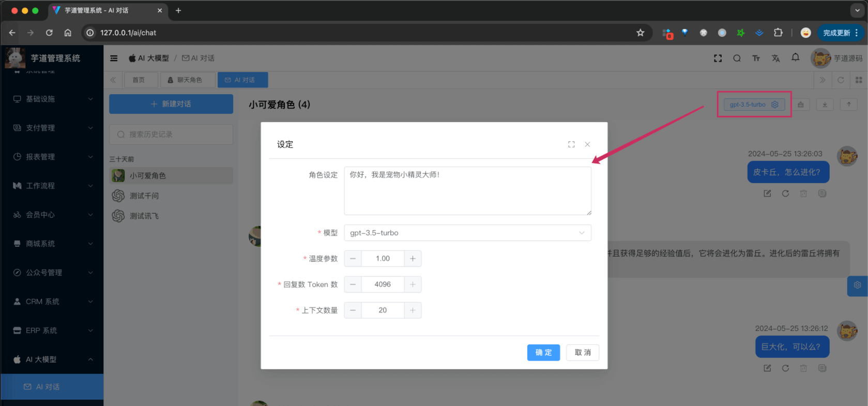Click the 确定 confirm button
Image resolution: width=868 pixels, height=406 pixels.
coord(543,353)
